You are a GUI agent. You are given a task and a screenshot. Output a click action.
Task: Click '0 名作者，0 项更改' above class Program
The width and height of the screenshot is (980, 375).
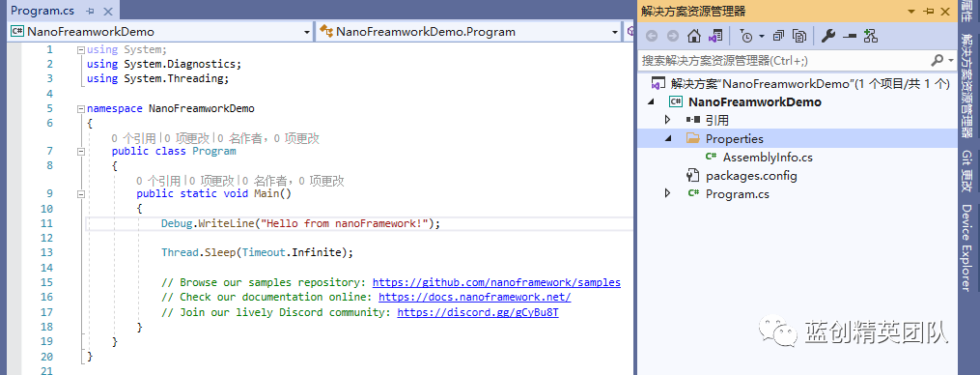tap(268, 138)
